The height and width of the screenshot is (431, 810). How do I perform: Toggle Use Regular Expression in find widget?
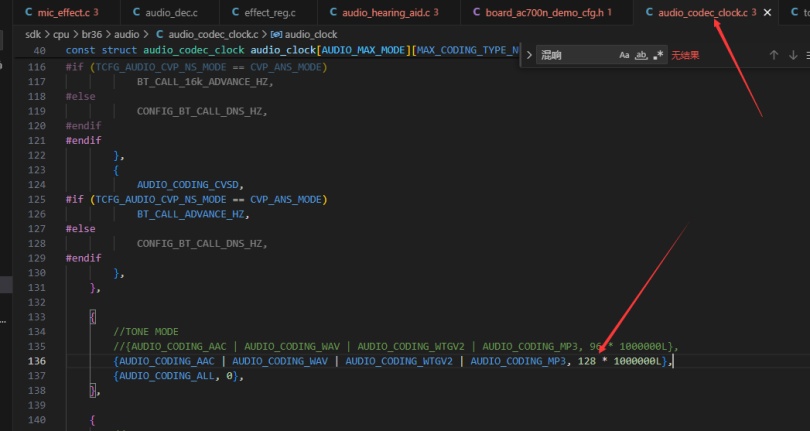tap(658, 55)
